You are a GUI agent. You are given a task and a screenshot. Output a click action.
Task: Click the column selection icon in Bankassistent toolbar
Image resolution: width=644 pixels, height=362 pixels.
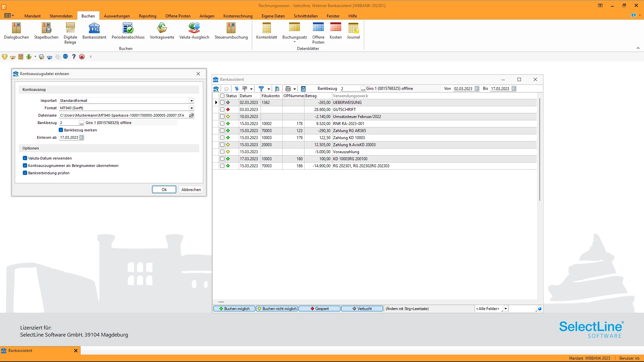277,89
